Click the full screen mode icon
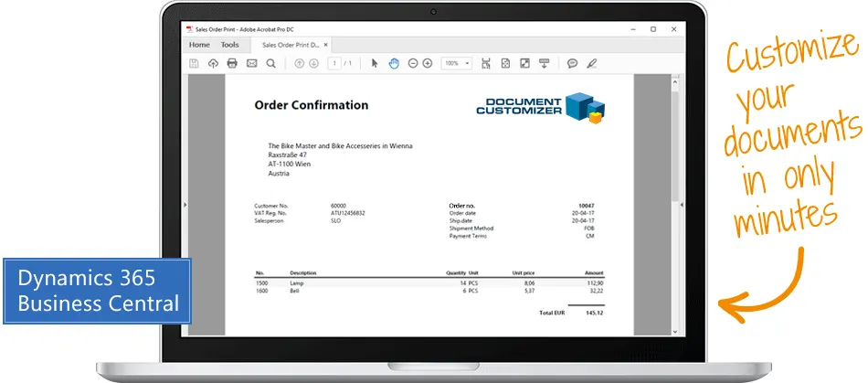The height and width of the screenshot is (383, 868). click(524, 64)
